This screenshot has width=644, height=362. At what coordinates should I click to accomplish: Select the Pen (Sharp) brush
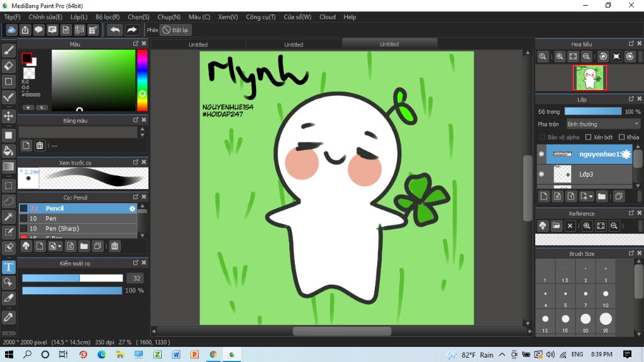coord(62,228)
